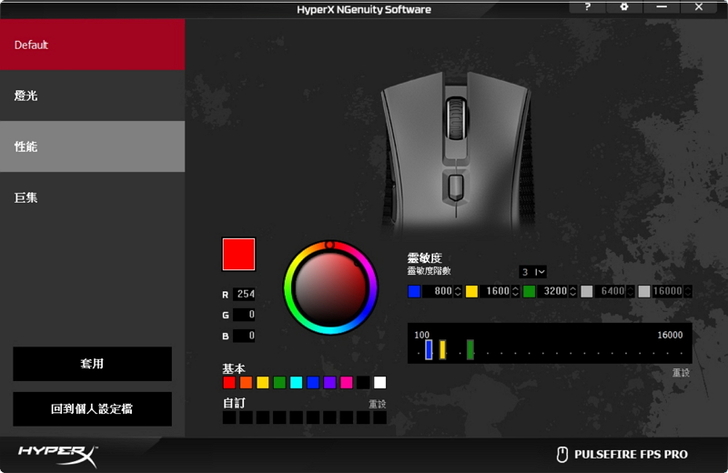Open the 燈光 lighting tab
This screenshot has width=728, height=473.
(92, 96)
